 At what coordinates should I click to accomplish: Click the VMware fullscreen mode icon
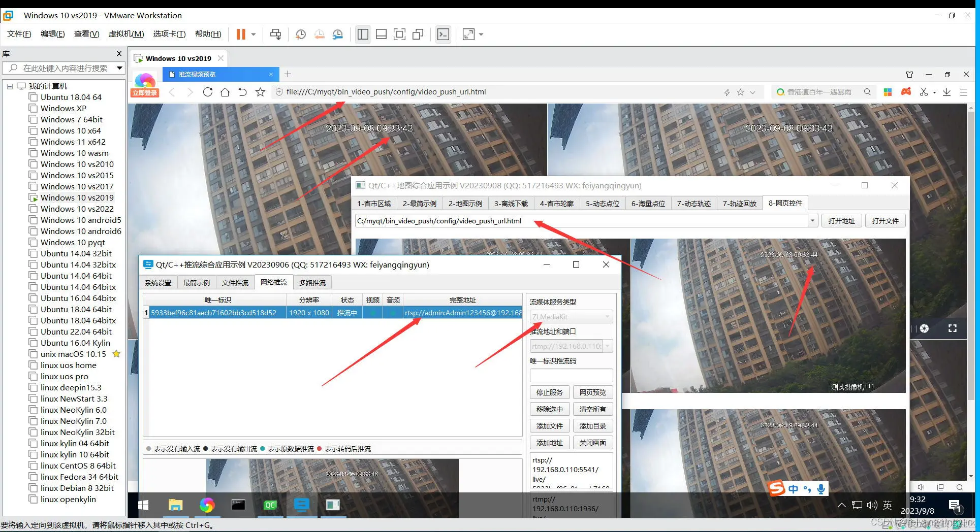click(x=400, y=35)
